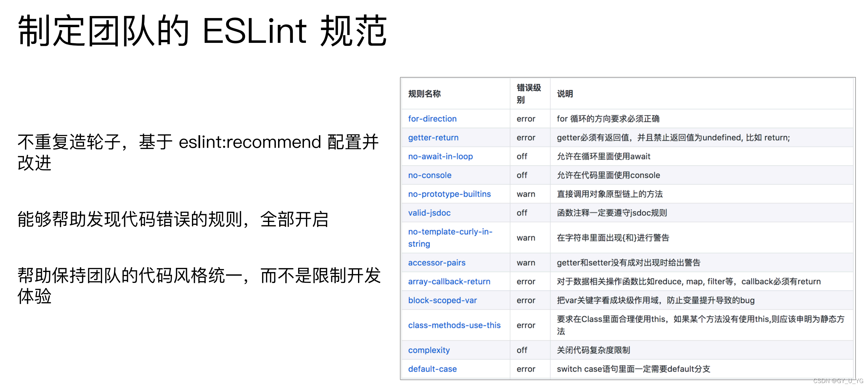
Task: Open the class-methods-use-this rule link
Action: [454, 325]
